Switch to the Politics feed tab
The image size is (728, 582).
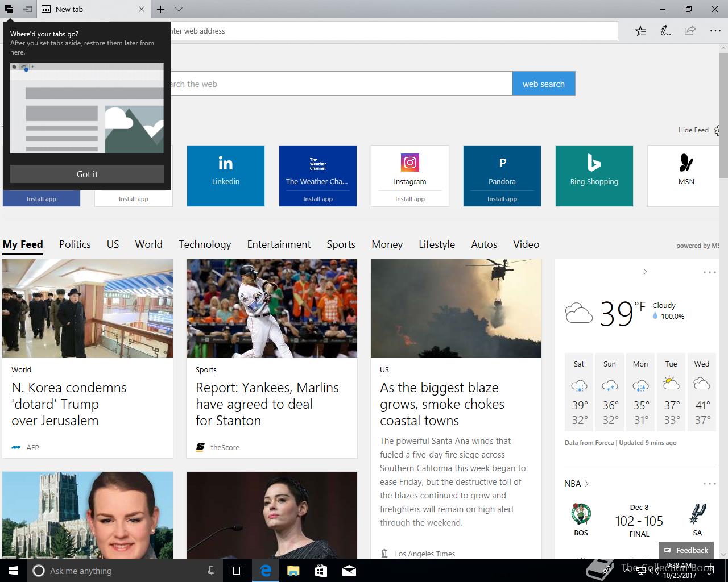pos(75,244)
